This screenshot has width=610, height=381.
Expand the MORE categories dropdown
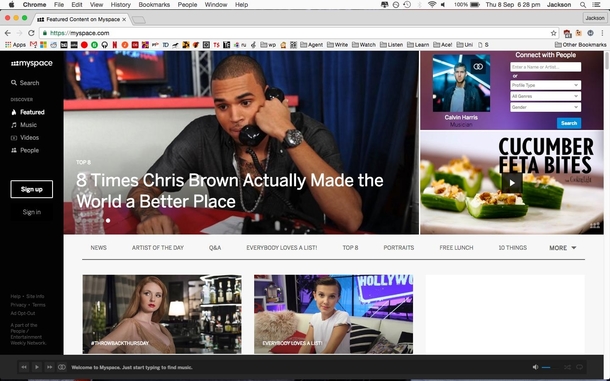563,248
